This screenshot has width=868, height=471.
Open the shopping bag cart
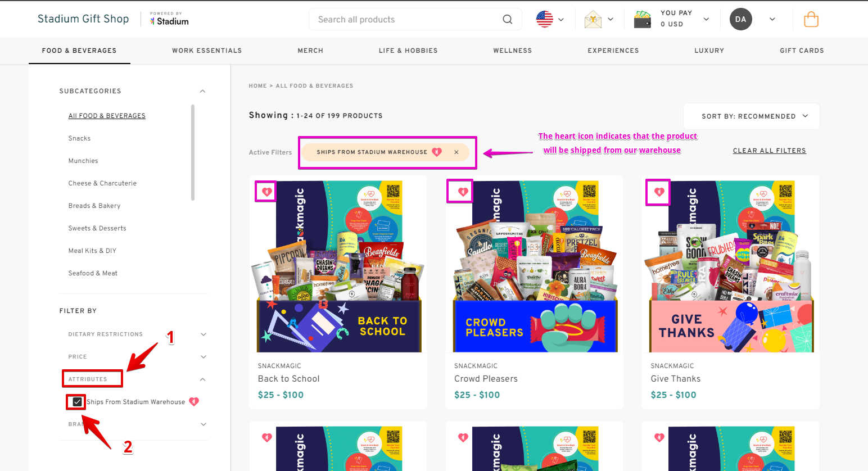[811, 20]
